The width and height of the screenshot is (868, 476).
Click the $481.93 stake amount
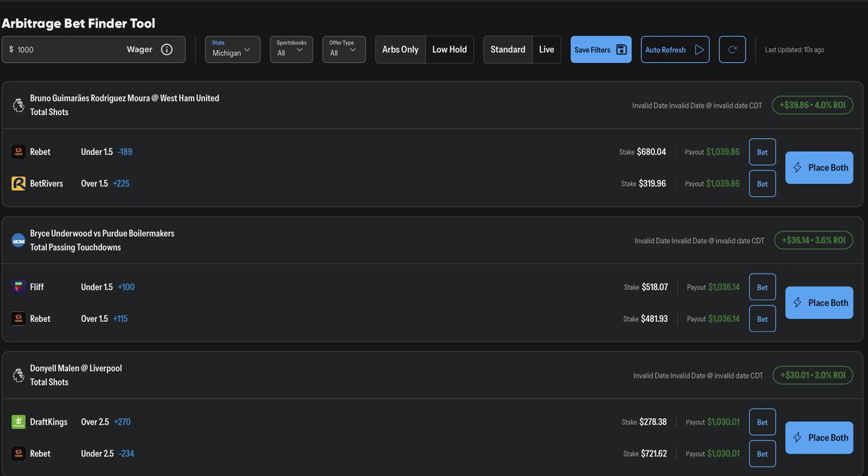[655, 318]
